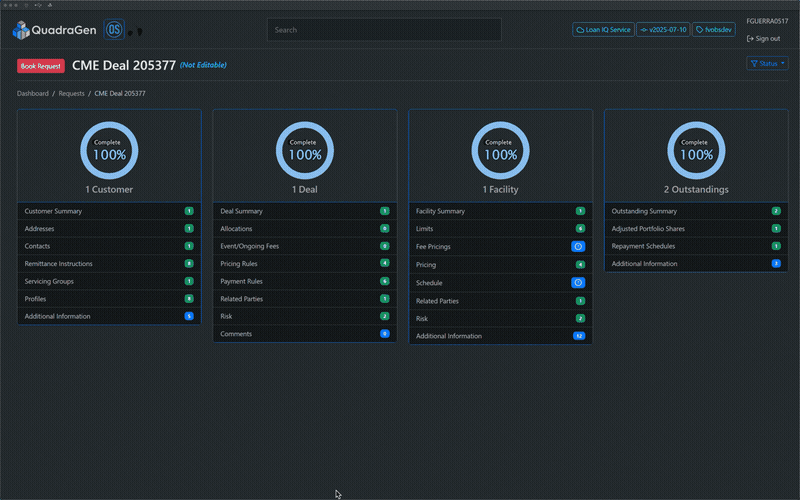Click count badge on Deal Risk row

pos(385,316)
